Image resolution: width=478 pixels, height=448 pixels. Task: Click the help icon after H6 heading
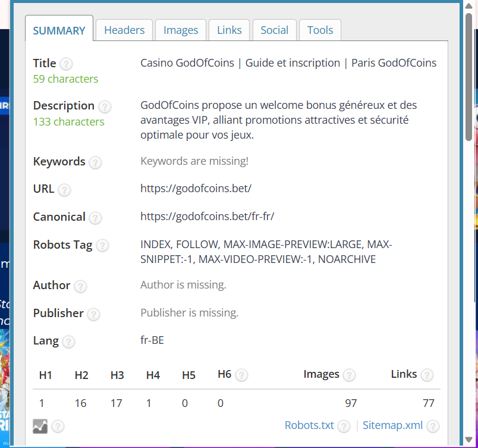point(242,375)
